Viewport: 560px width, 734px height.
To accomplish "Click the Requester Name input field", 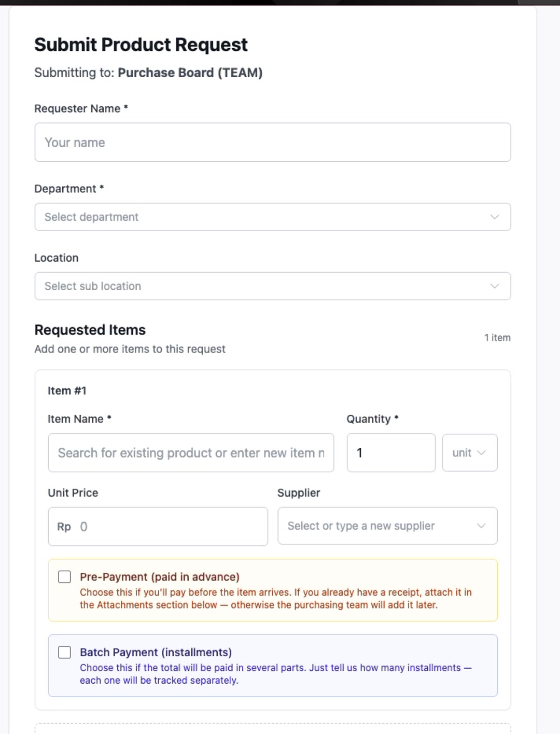I will click(273, 142).
